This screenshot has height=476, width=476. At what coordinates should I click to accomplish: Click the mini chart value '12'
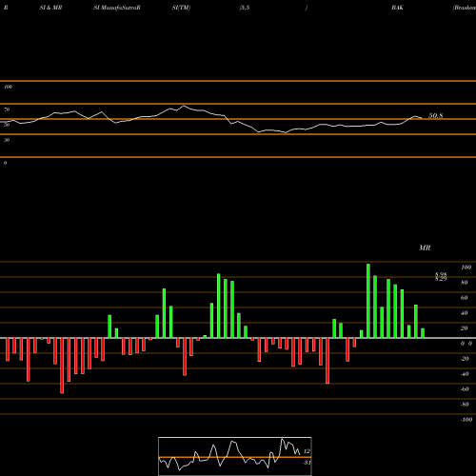[x=307, y=451]
